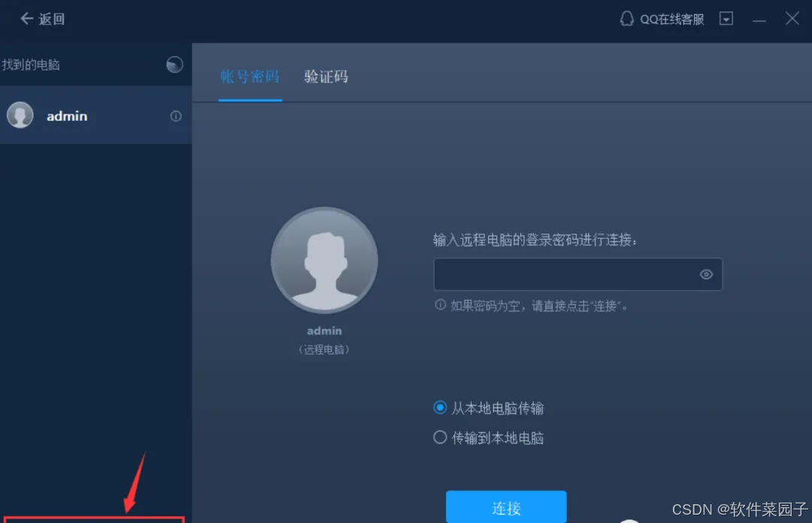Click the large remote computer avatar
This screenshot has width=812, height=523.
coord(324,261)
